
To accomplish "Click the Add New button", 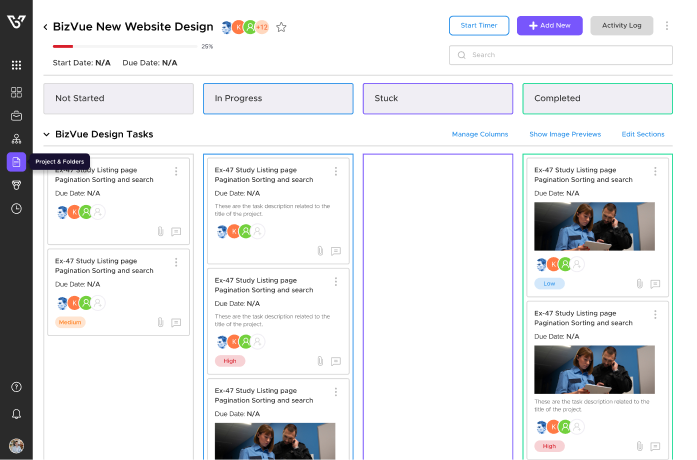I will pos(549,26).
